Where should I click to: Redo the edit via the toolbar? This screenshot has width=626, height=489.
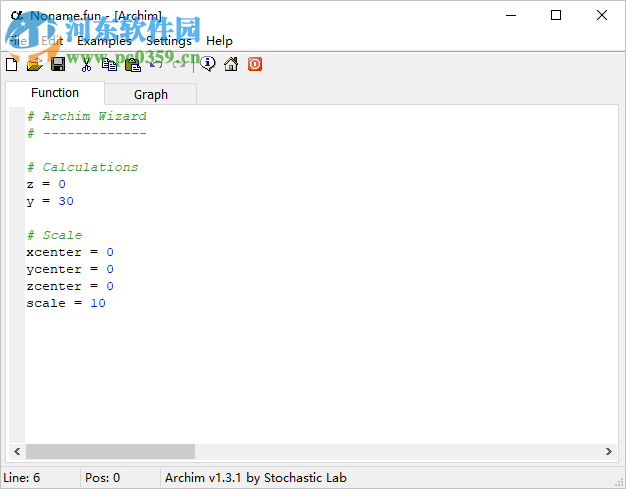coord(179,64)
